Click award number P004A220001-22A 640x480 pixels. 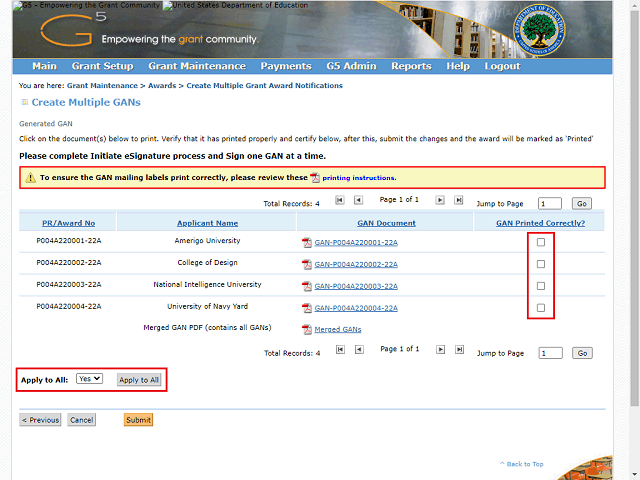[x=69, y=241]
